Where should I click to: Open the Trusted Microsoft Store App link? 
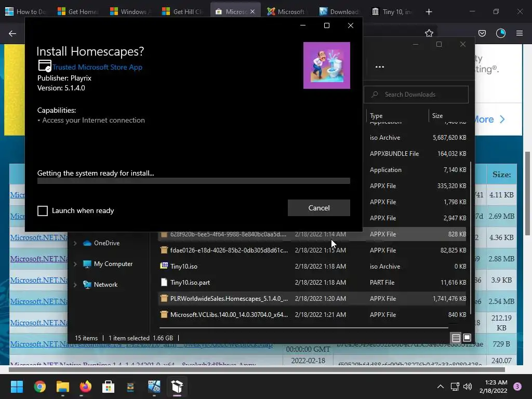coord(97,67)
